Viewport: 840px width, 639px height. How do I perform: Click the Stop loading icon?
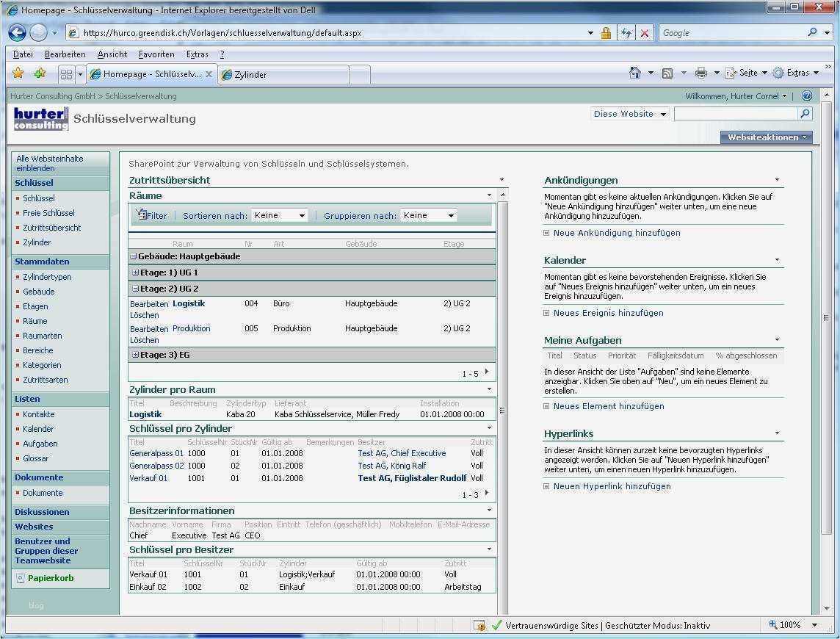(645, 33)
